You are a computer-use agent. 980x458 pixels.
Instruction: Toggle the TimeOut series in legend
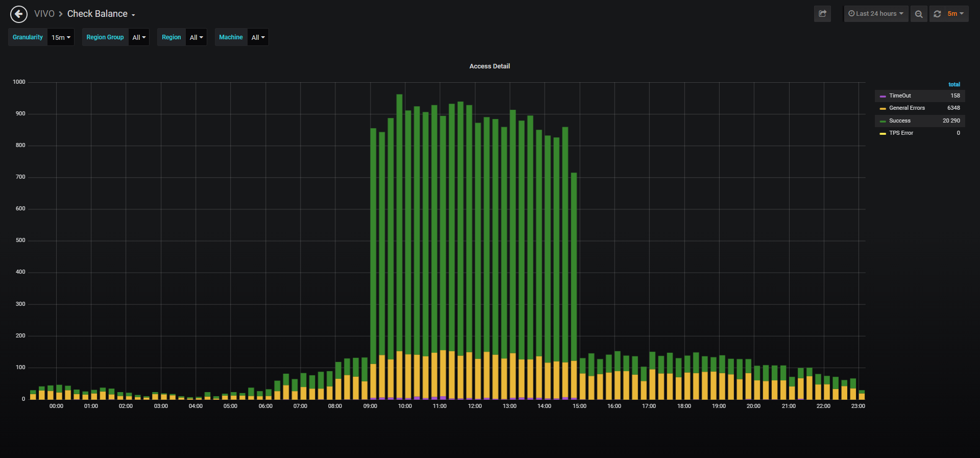[x=900, y=95]
